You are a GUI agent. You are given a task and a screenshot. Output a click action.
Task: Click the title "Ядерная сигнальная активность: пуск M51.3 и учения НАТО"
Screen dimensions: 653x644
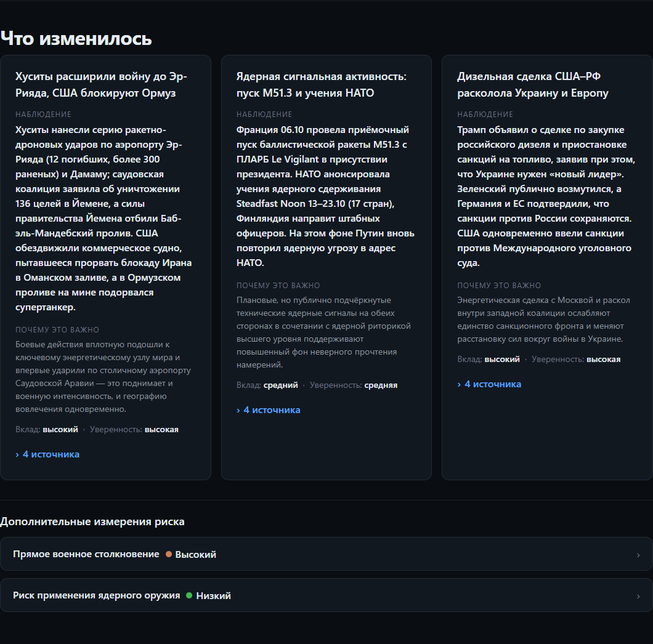322,84
